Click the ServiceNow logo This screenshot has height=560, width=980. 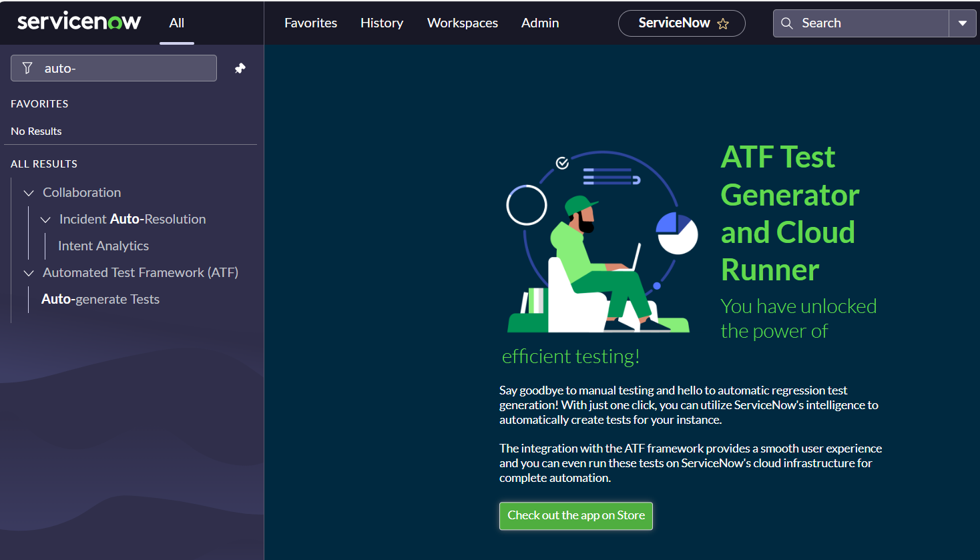coord(79,21)
